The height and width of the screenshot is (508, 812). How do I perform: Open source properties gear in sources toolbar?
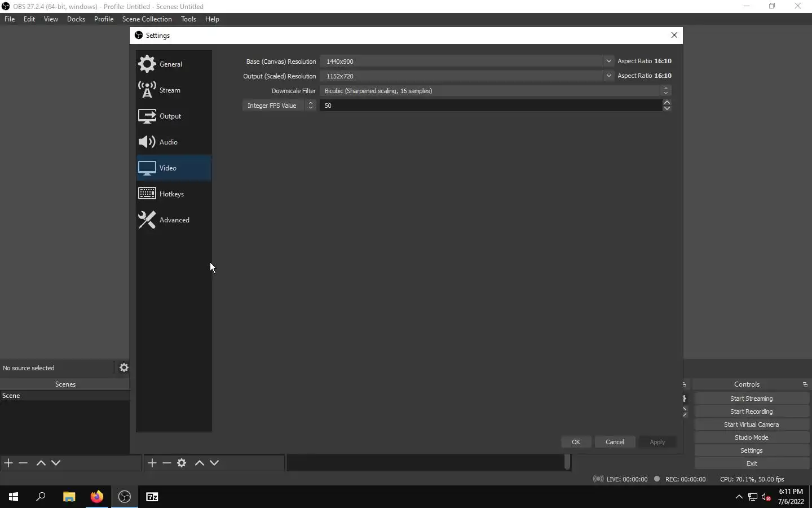coord(182,463)
